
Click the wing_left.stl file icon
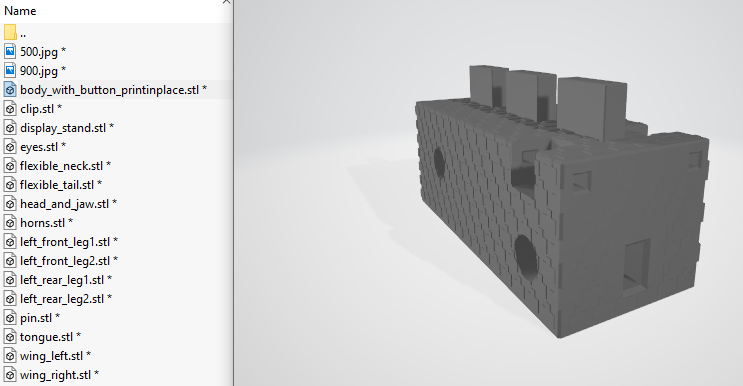point(10,355)
